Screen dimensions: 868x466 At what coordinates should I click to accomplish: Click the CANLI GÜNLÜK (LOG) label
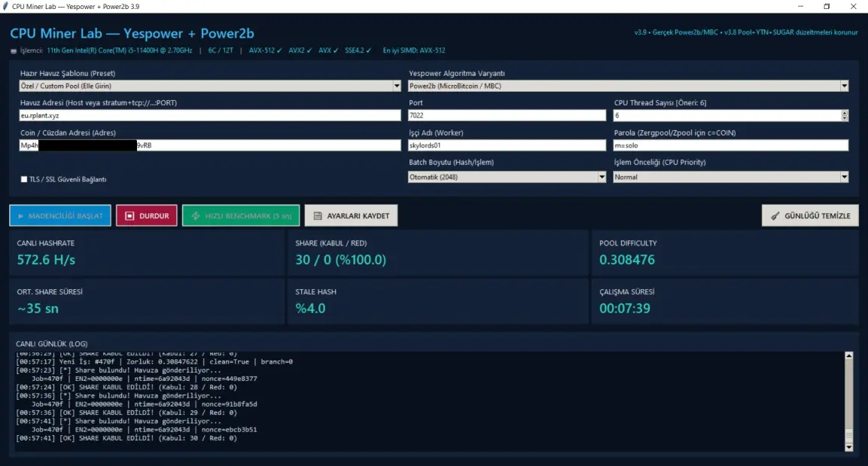(51, 344)
